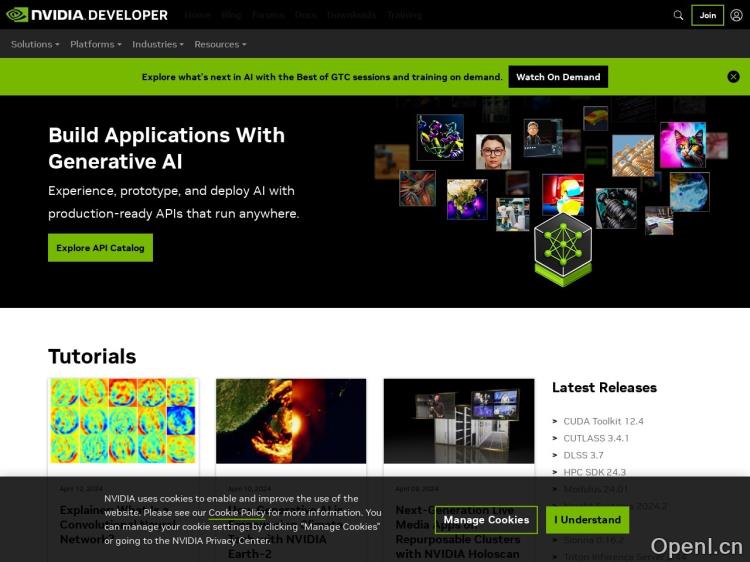Open the Cookie Policy link

pos(237,512)
